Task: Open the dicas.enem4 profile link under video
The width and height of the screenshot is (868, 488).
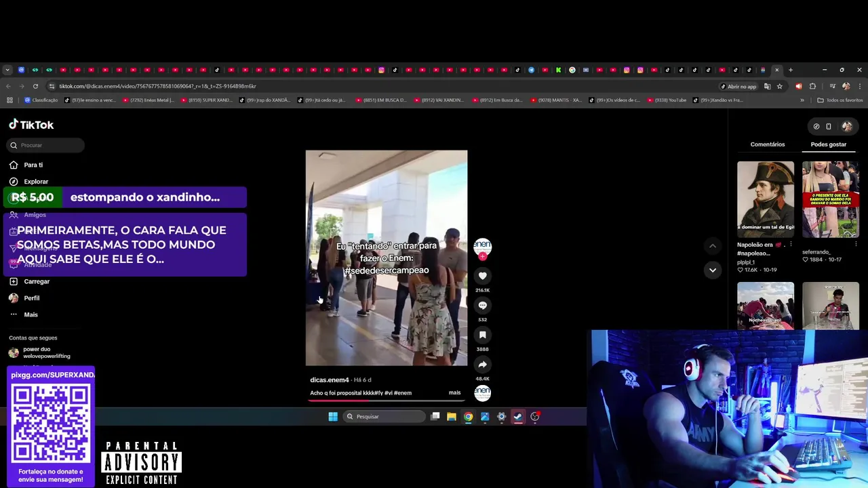Action: [330, 380]
